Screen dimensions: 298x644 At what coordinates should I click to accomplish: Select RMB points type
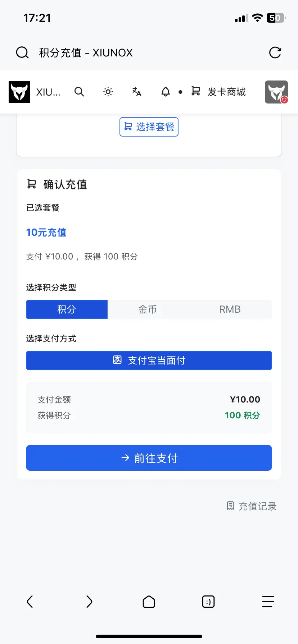pos(230,309)
